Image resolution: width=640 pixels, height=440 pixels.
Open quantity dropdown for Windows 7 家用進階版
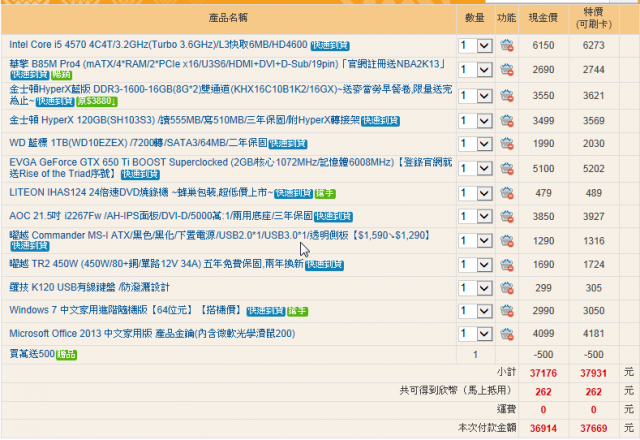click(475, 311)
